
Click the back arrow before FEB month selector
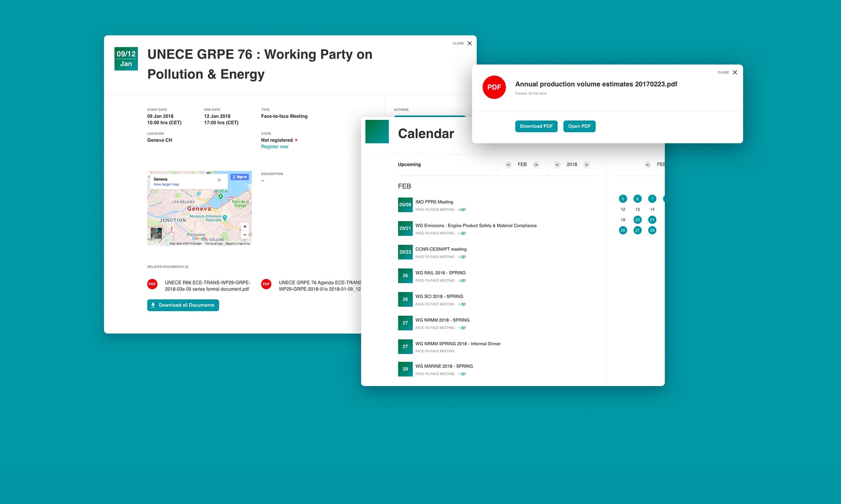pos(507,164)
